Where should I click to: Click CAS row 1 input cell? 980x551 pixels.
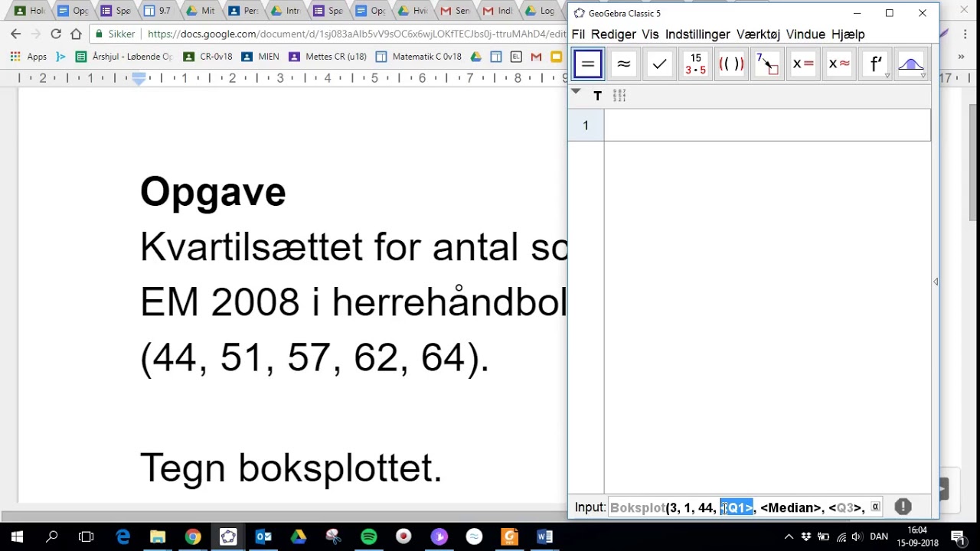click(x=767, y=126)
